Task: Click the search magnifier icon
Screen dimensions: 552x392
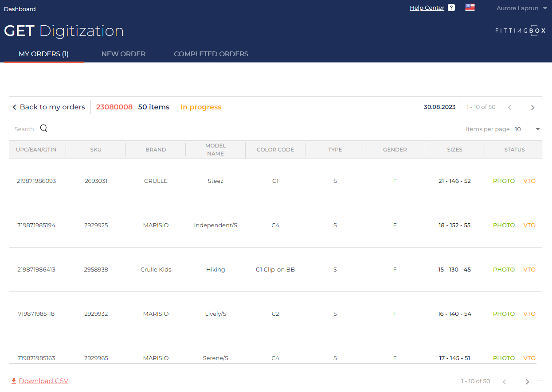Action: click(x=43, y=128)
